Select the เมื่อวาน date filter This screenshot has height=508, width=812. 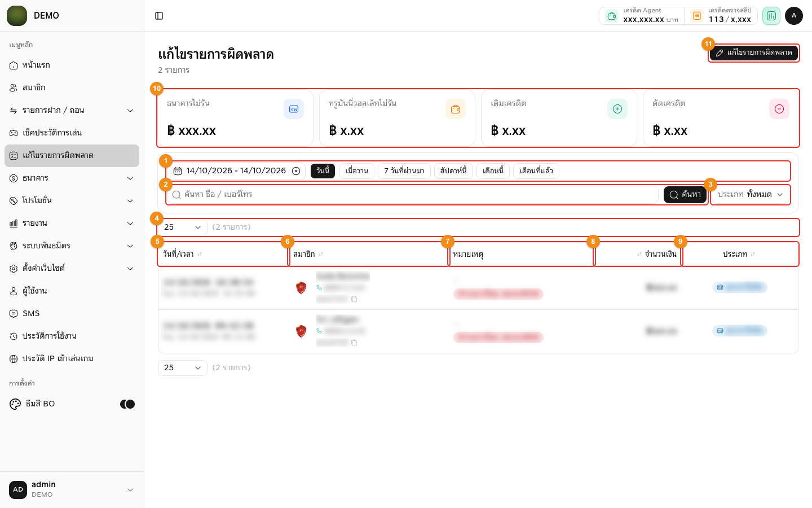(357, 171)
